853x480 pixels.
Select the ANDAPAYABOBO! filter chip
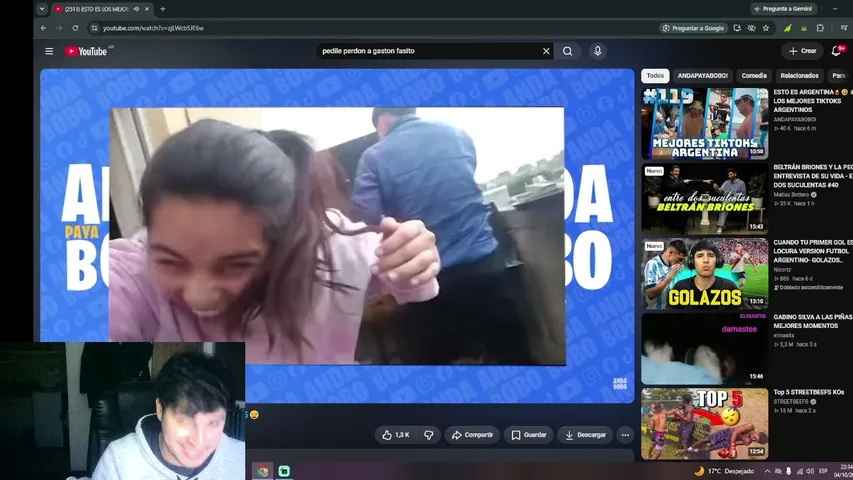click(x=702, y=76)
